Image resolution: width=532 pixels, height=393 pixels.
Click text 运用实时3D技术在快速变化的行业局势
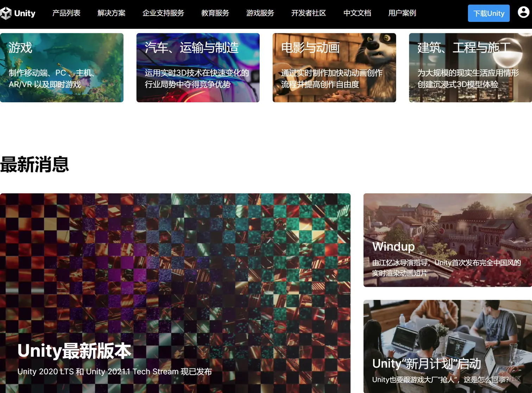197,78
